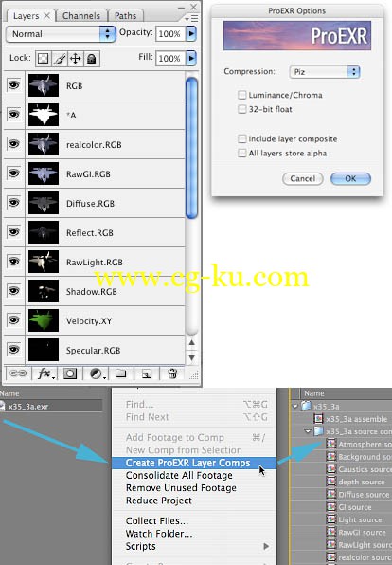Create new adjustment layer icon
392x565 pixels.
[x=98, y=374]
